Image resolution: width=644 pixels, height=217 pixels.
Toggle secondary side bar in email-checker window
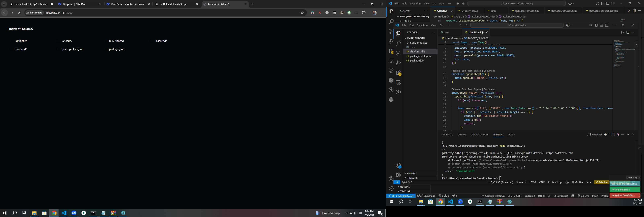[x=607, y=25]
